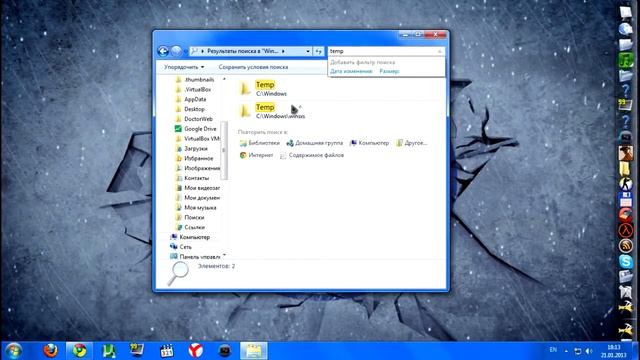Repeat search on the Интернет
This screenshot has height=360, width=640.
pyautogui.click(x=256, y=155)
